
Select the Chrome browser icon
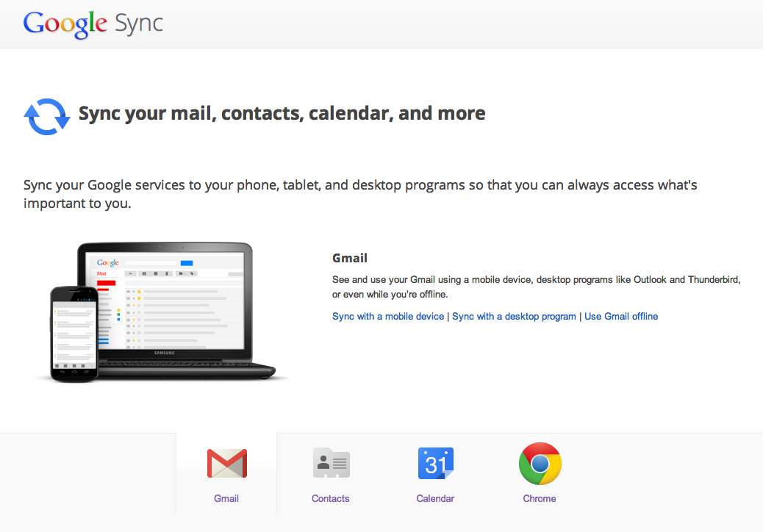[x=540, y=464]
